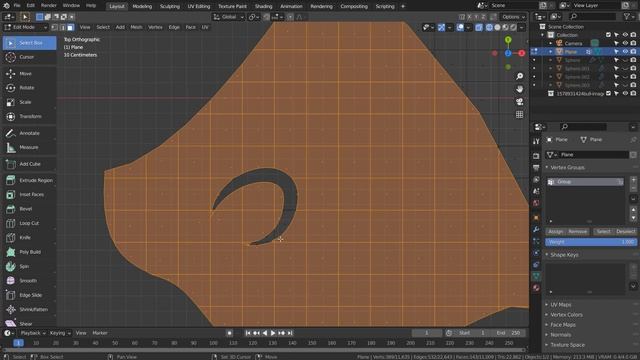Hide the Camera object in outliner

[625, 43]
